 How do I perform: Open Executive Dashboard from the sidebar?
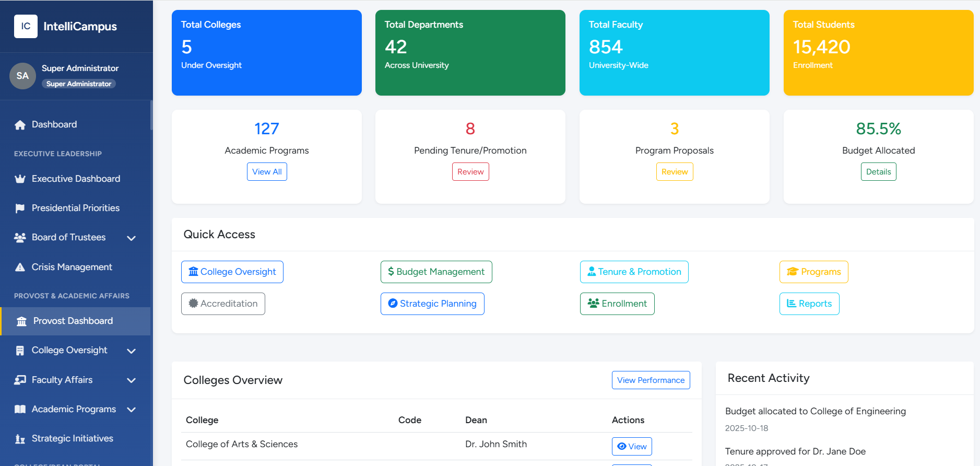click(76, 179)
